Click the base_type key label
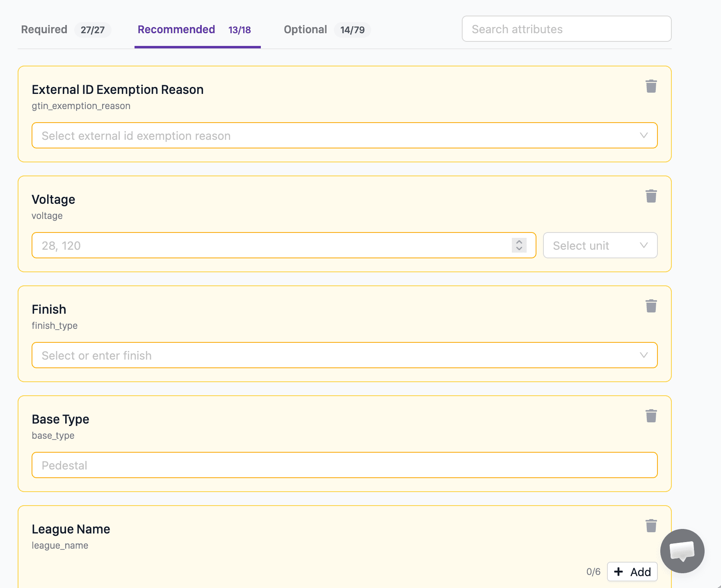The height and width of the screenshot is (588, 721). (53, 435)
